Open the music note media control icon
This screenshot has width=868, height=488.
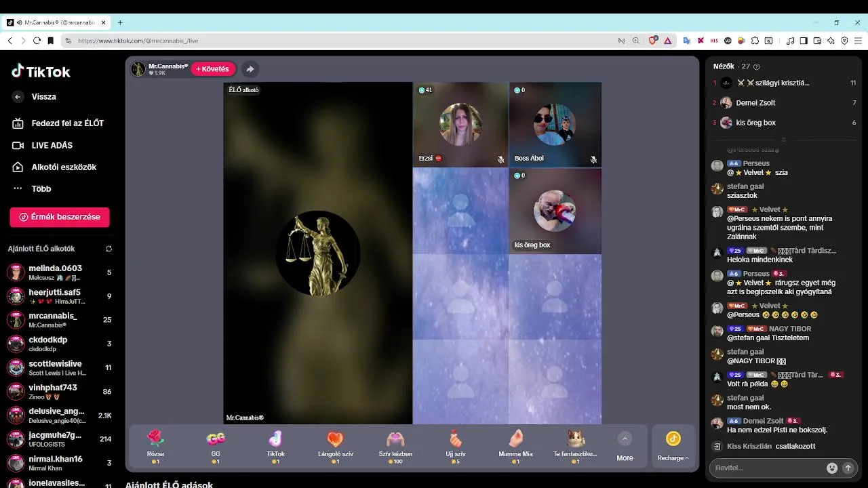[790, 41]
